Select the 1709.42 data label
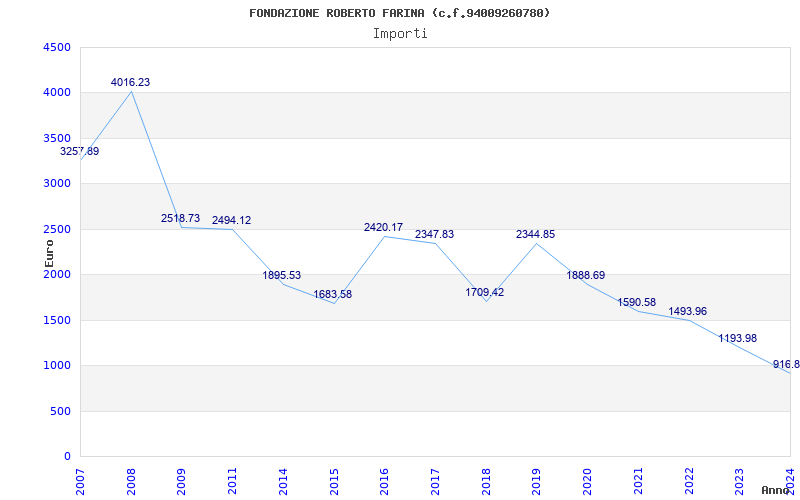 tap(485, 292)
